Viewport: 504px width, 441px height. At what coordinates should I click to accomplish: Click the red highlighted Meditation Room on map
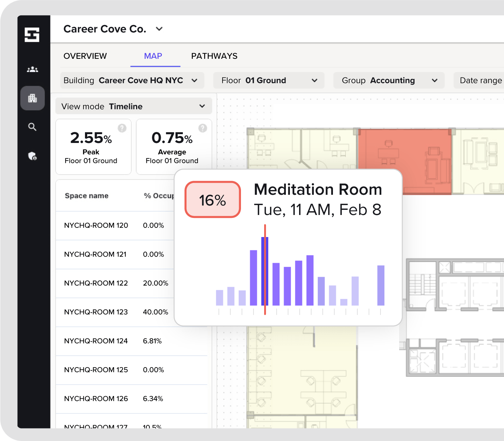[405, 149]
